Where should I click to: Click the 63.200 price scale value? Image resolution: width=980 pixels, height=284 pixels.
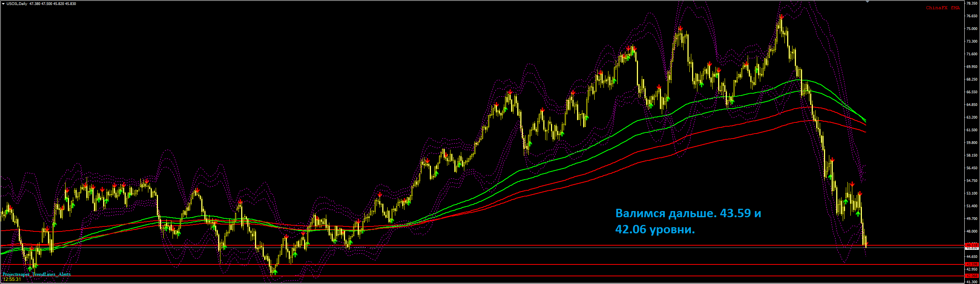point(972,117)
